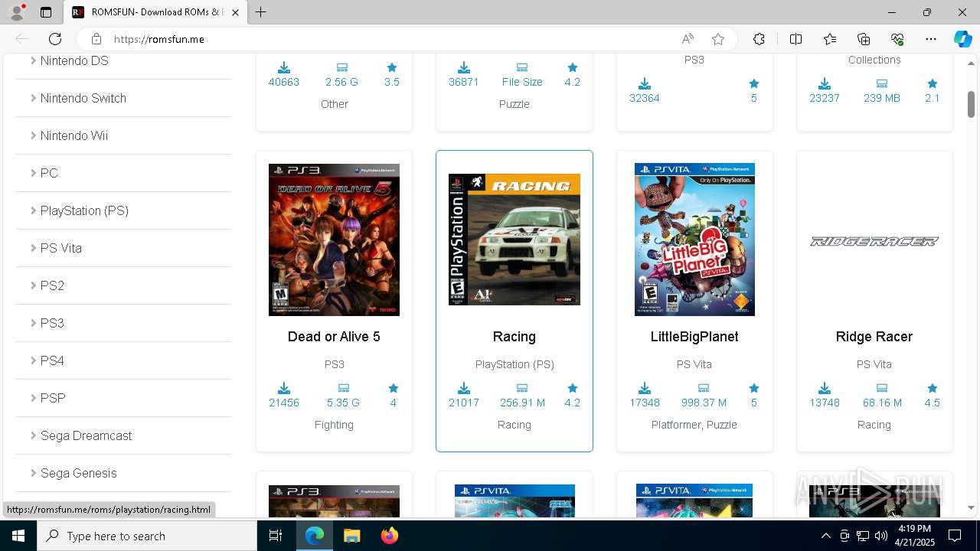Click the Racing PlayStation cover image
This screenshot has height=551, width=980.
(x=514, y=240)
